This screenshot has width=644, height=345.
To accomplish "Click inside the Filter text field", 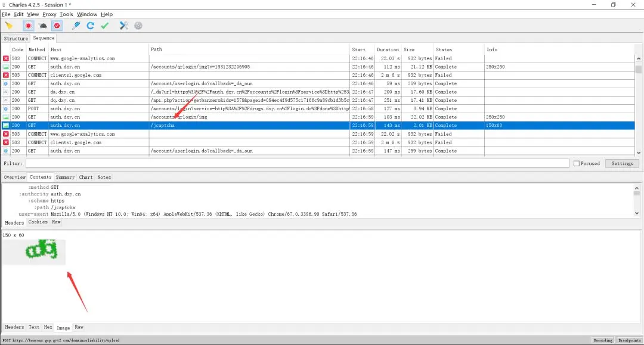I will tap(298, 163).
